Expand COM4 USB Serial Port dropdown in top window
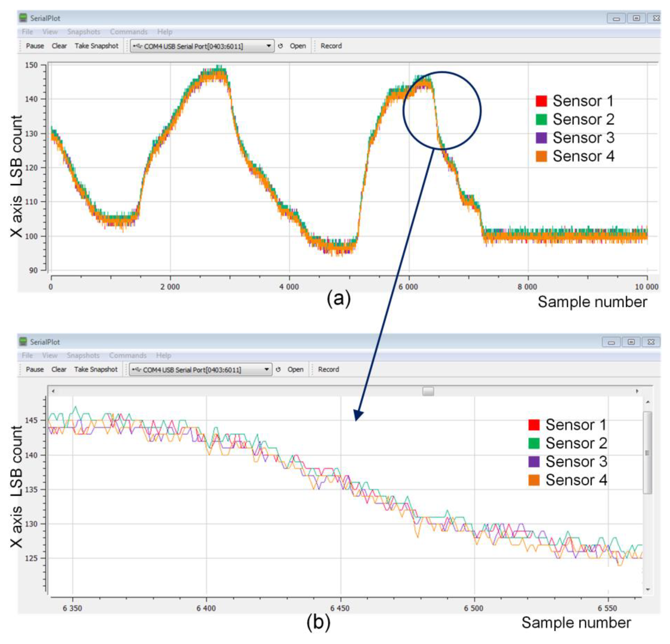670x644 pixels. pos(269,46)
